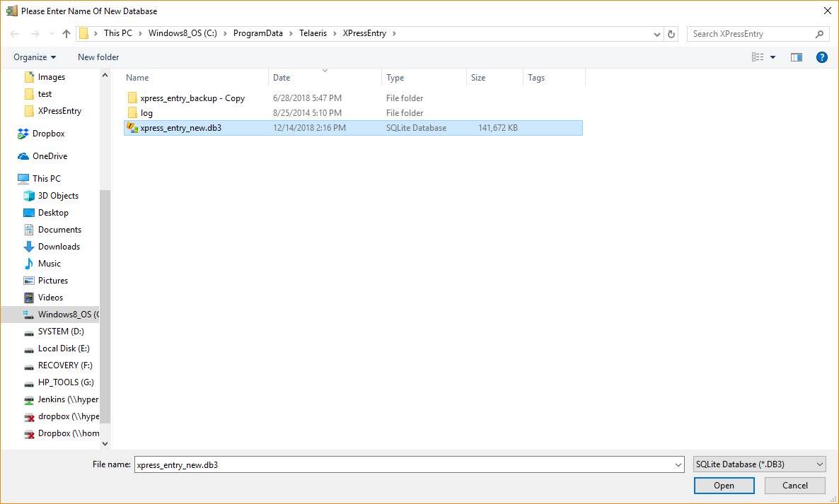Select Downloads in the navigation tree

click(59, 247)
